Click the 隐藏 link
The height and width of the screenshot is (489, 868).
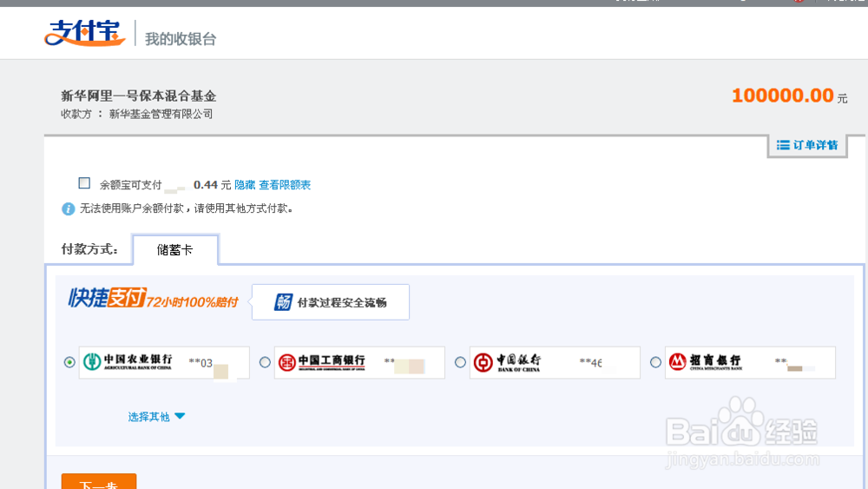coord(245,185)
